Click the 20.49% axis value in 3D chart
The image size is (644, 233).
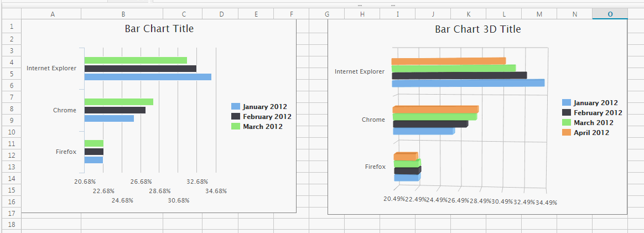(x=394, y=199)
